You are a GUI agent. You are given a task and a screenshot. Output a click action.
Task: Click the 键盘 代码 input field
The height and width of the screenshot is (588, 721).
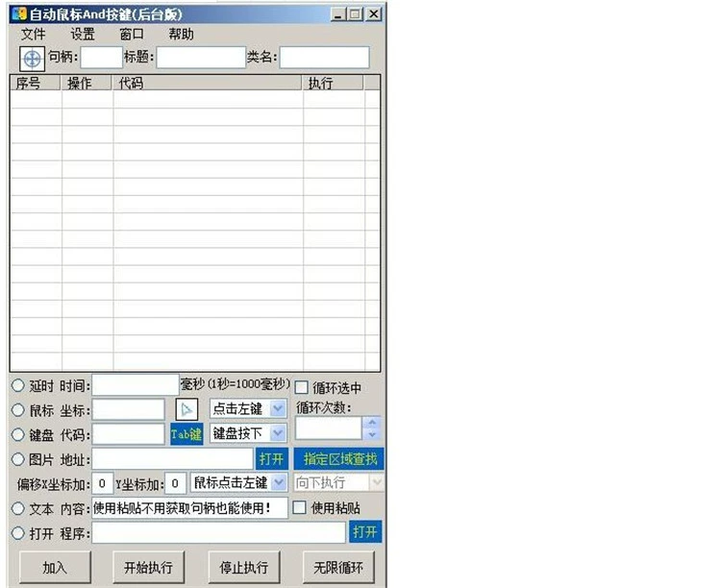point(128,434)
